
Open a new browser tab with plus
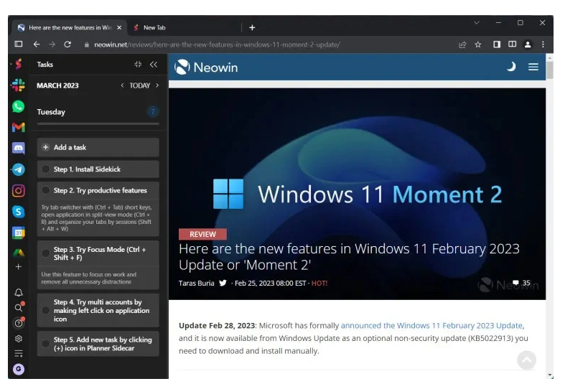coord(252,27)
